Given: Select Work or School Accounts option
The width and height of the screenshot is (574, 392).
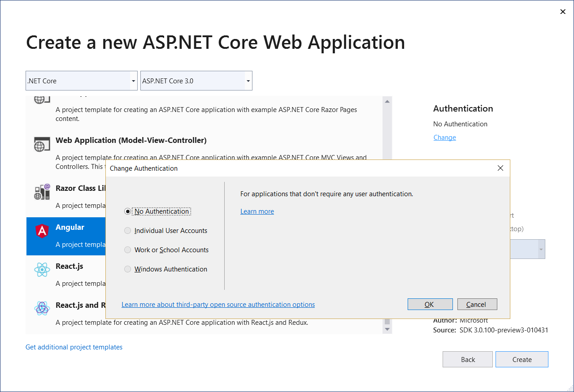Looking at the screenshot, I should 127,250.
